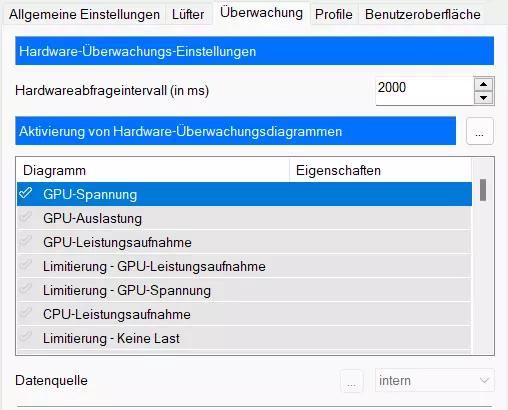Open the Datenquelle intern dropdown
The height and width of the screenshot is (410, 508).
[x=435, y=380]
